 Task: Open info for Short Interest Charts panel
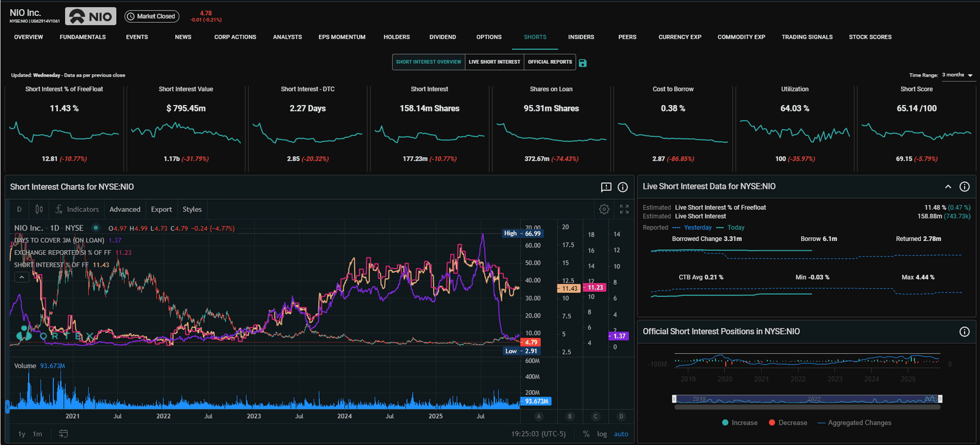click(x=622, y=187)
